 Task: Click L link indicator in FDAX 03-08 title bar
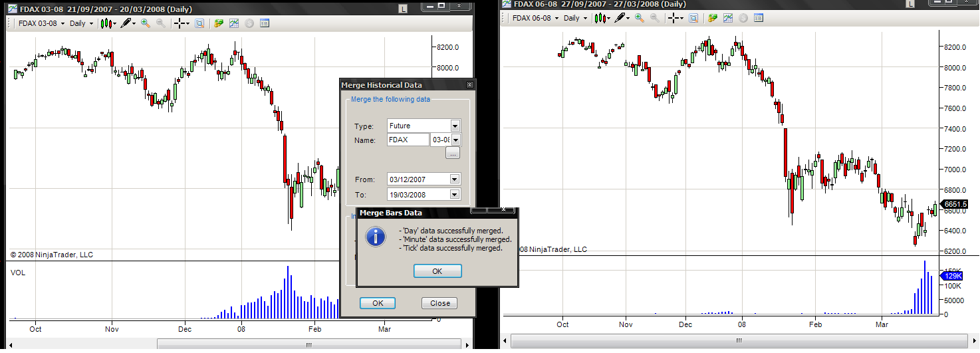pos(403,9)
